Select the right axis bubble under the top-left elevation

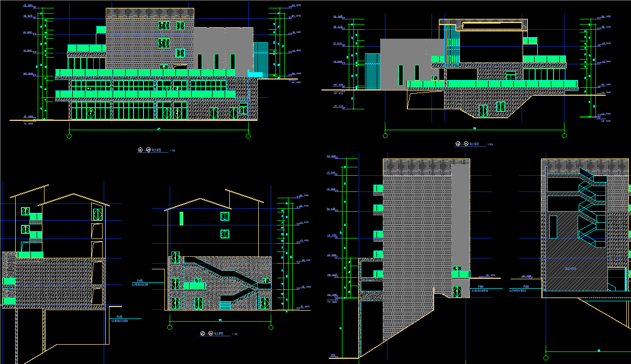(248, 136)
